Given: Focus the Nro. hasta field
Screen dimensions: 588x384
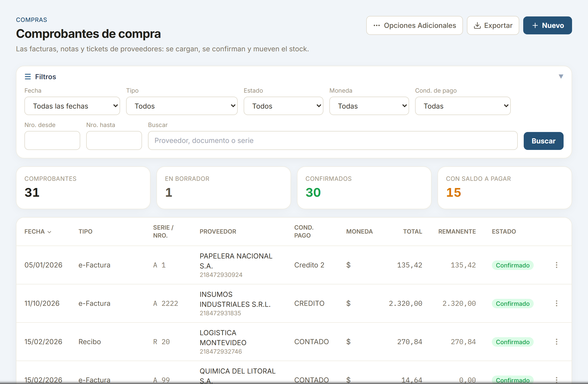Looking at the screenshot, I should pyautogui.click(x=114, y=140).
